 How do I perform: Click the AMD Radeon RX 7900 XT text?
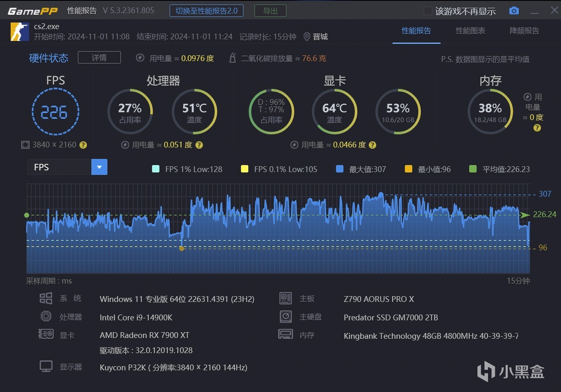pyautogui.click(x=145, y=335)
